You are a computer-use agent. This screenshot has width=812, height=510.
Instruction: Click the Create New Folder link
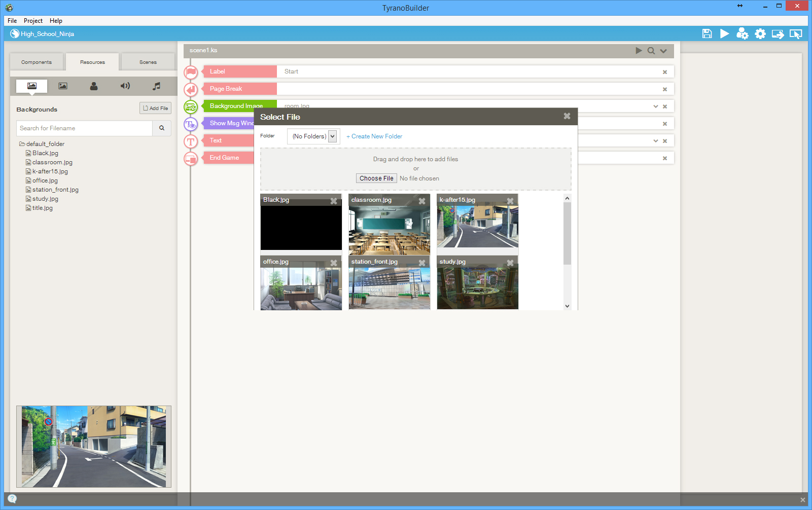[374, 136]
